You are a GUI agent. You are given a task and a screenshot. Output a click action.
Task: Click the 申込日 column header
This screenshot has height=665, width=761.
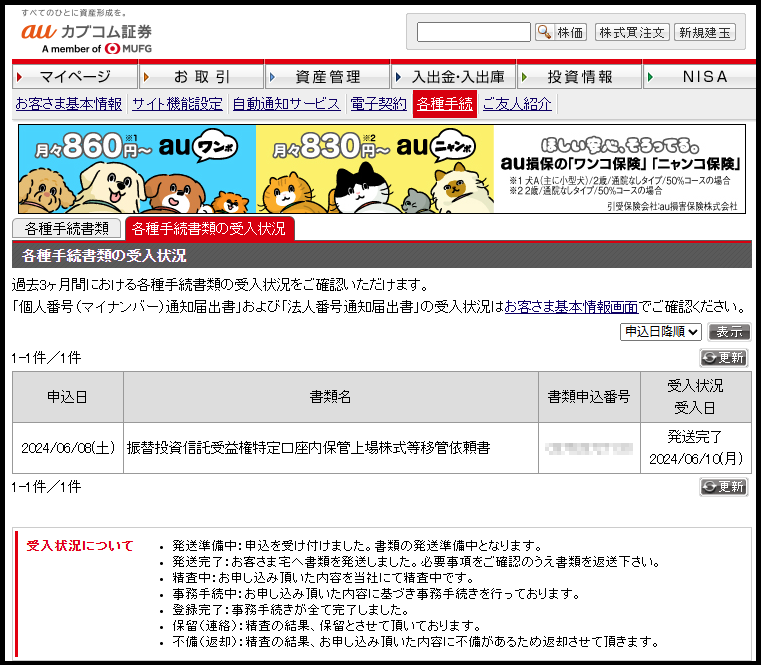pos(67,397)
